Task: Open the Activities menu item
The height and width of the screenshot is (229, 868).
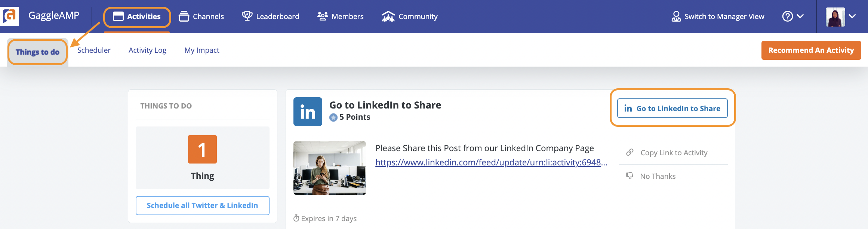Action: point(137,16)
